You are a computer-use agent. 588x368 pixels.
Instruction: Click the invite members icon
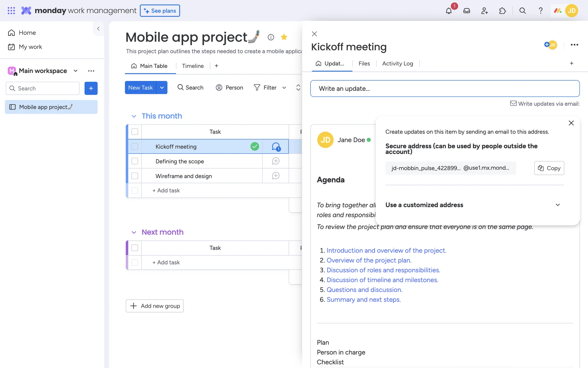484,11
